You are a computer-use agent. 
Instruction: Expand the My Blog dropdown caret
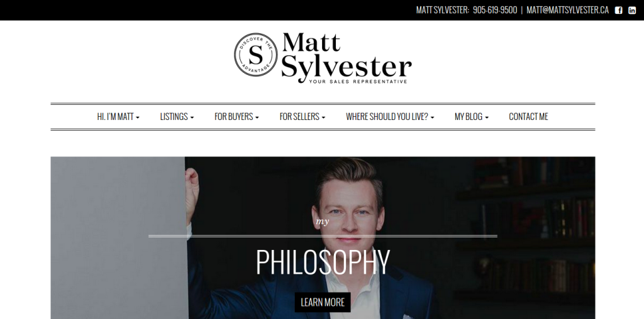click(487, 117)
